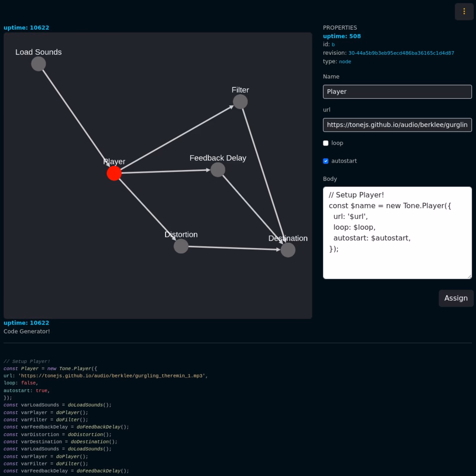Select the Destination graph node
This screenshot has height=476, width=476.
coord(288,250)
